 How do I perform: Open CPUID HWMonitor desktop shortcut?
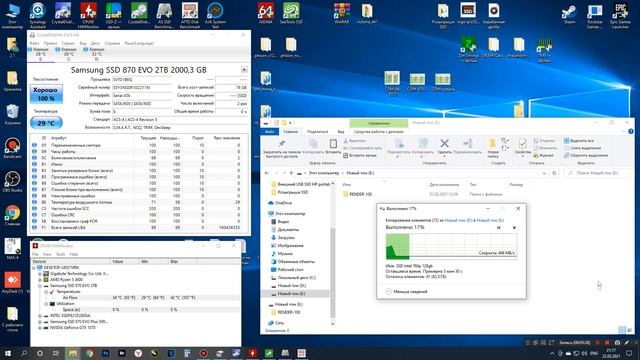click(x=88, y=16)
